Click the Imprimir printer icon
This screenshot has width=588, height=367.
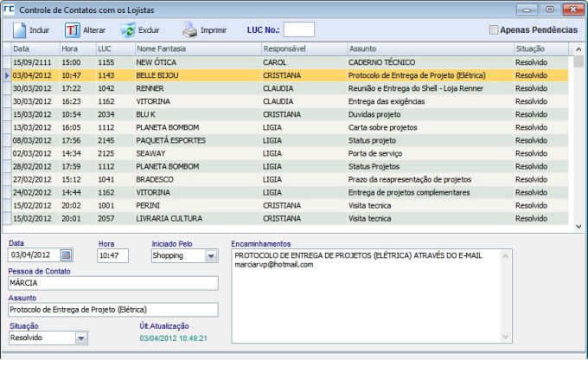pyautogui.click(x=190, y=30)
